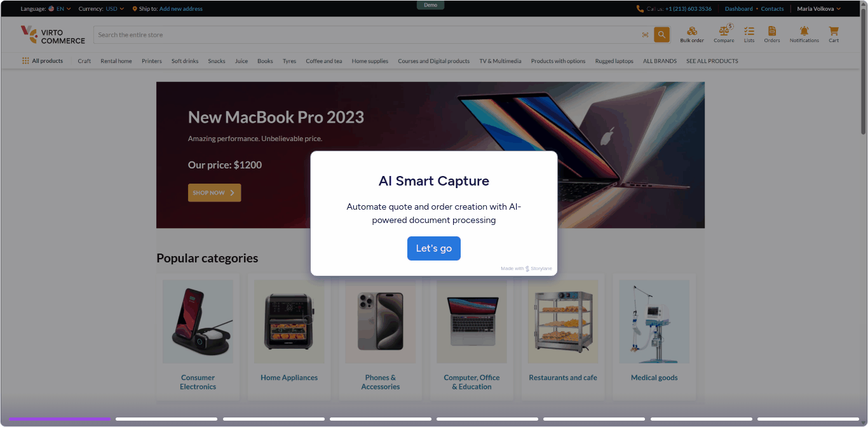This screenshot has height=427, width=868.
Task: Select the Coffee and tea category
Action: [x=324, y=61]
